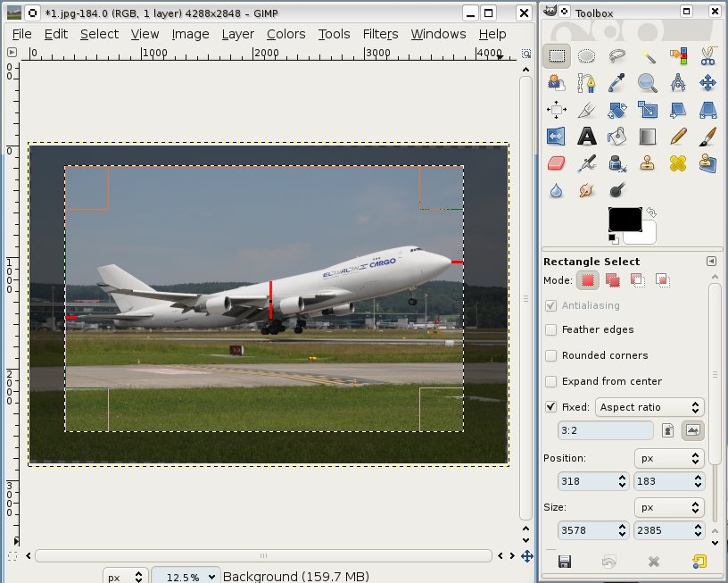Select the Text tool

tap(586, 137)
